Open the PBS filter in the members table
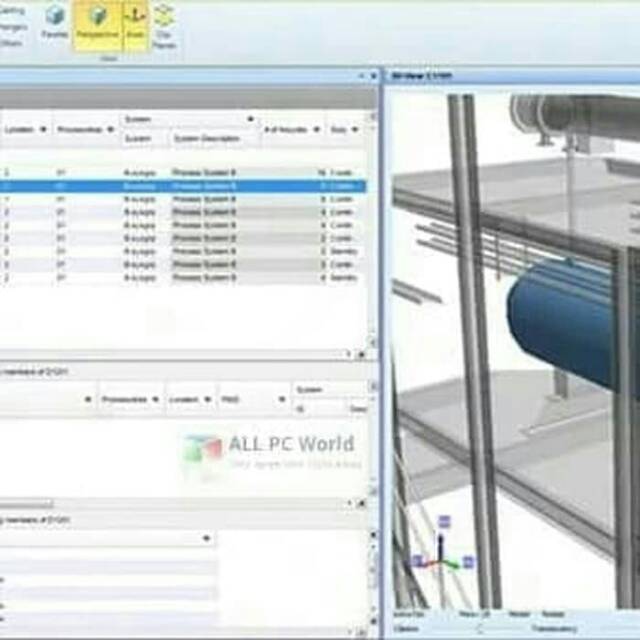Screen dimensions: 640x640 (x=282, y=399)
